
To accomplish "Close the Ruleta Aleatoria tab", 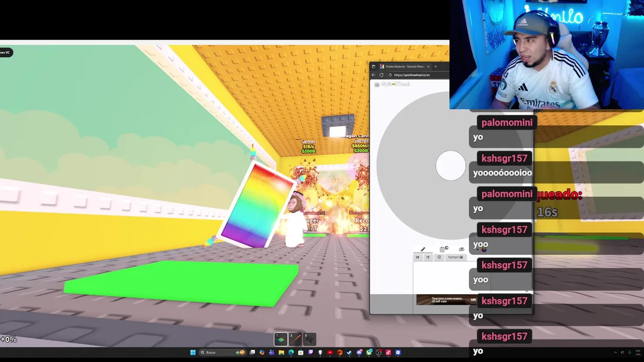I will (x=428, y=67).
